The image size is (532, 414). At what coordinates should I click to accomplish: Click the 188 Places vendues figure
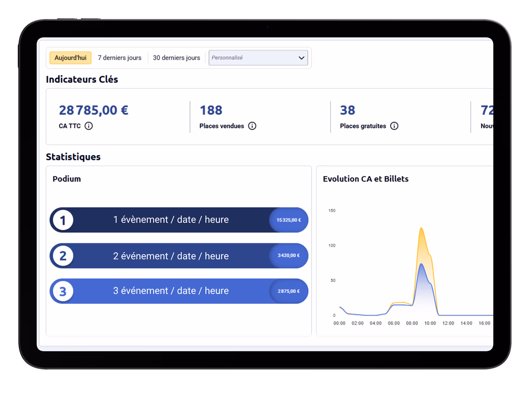[x=211, y=110]
